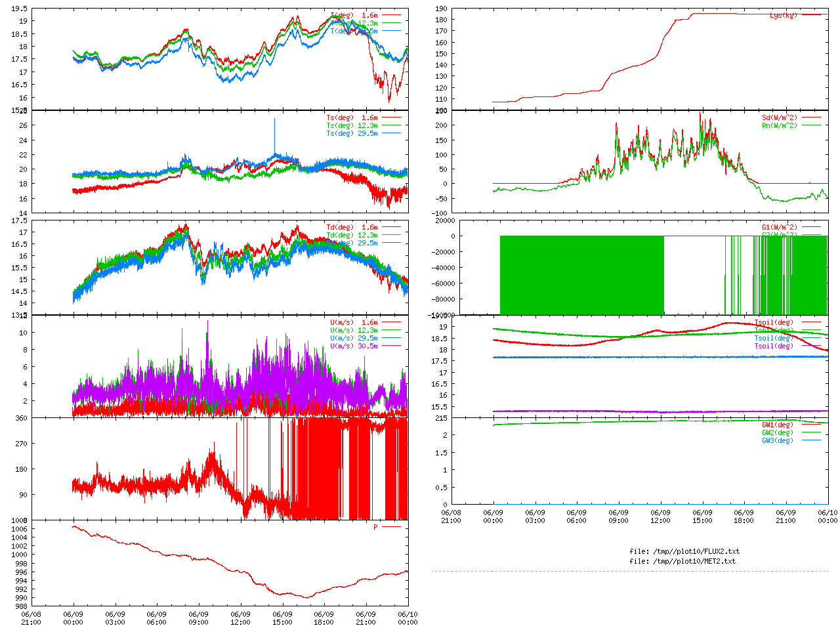Click the file path text ending FLUX2.txt
Viewport: 840px width, 630px height.
tap(684, 551)
